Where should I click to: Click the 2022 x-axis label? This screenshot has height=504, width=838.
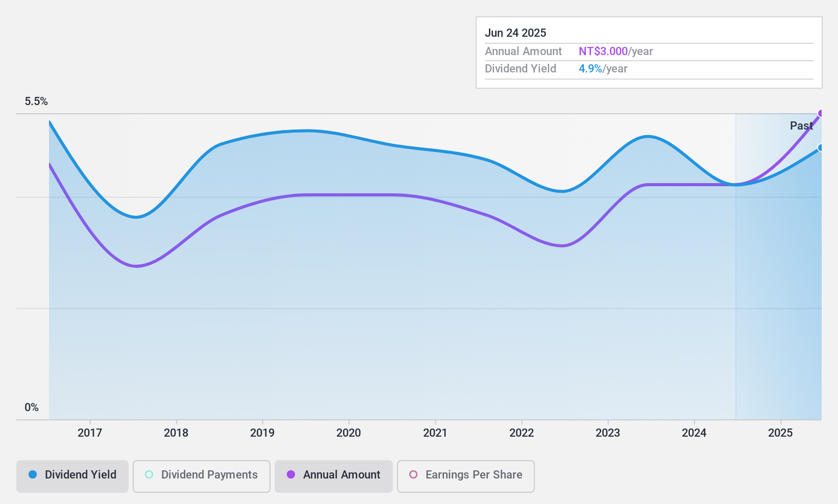522,433
